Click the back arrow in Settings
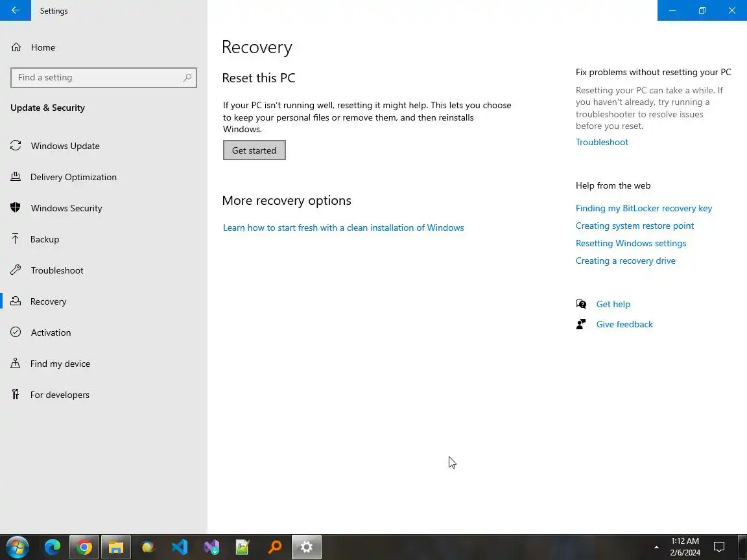 tap(16, 10)
